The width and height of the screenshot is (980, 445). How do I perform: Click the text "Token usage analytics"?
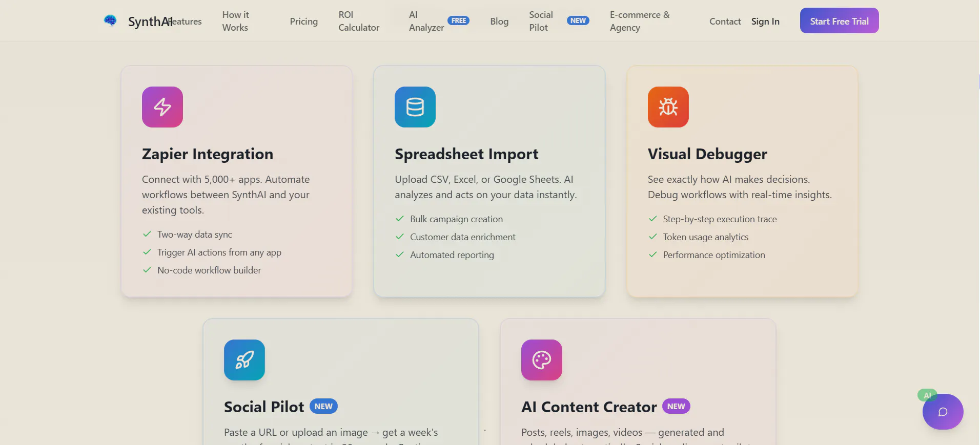pos(706,237)
